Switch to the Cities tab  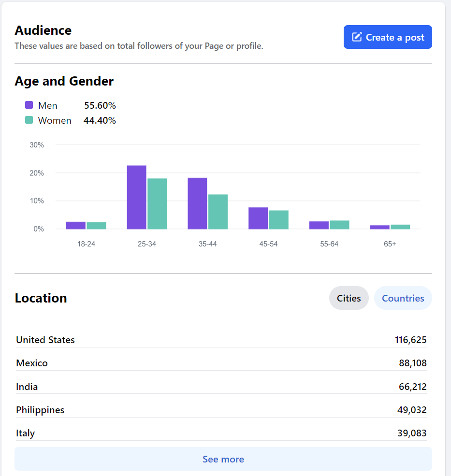[x=349, y=298]
